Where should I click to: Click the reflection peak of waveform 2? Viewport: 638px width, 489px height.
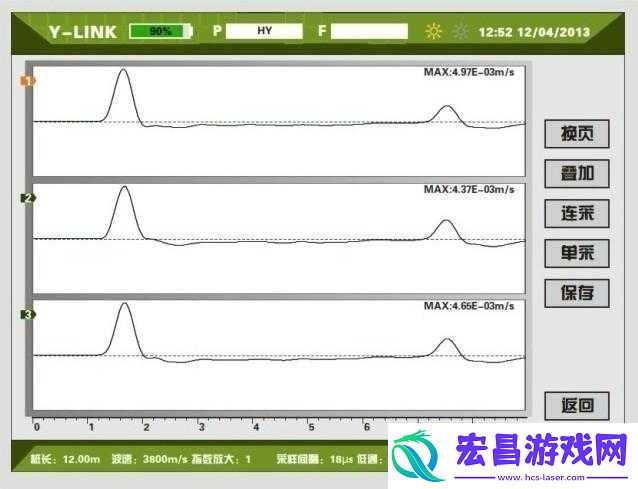(x=446, y=221)
